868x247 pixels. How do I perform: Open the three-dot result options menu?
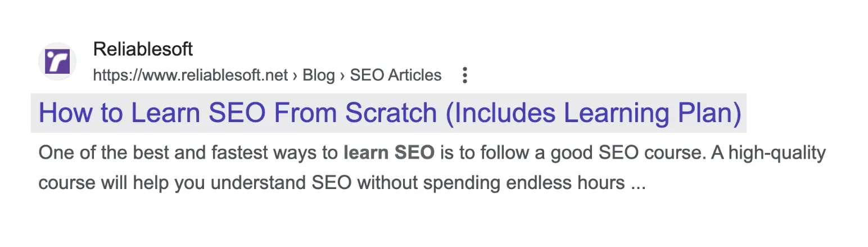(x=464, y=75)
